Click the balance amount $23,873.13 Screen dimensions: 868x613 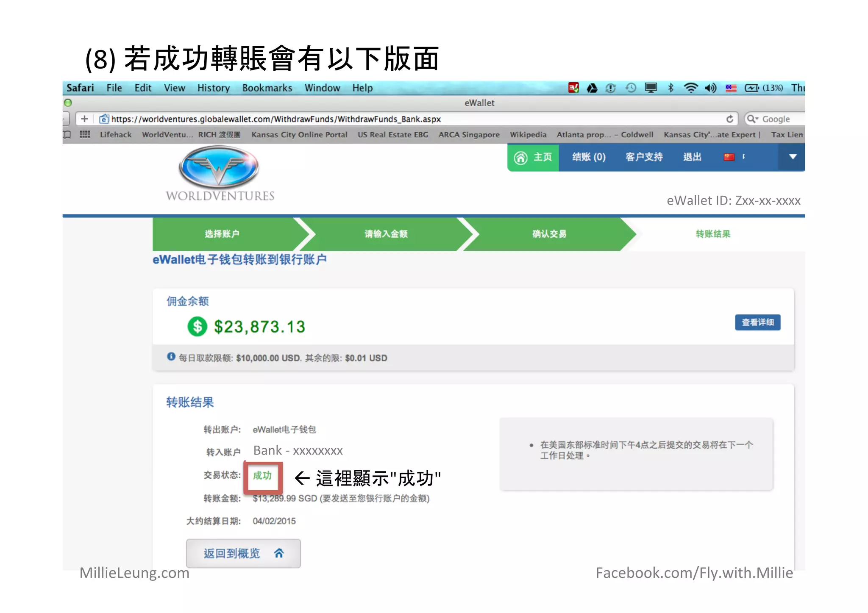click(x=259, y=327)
